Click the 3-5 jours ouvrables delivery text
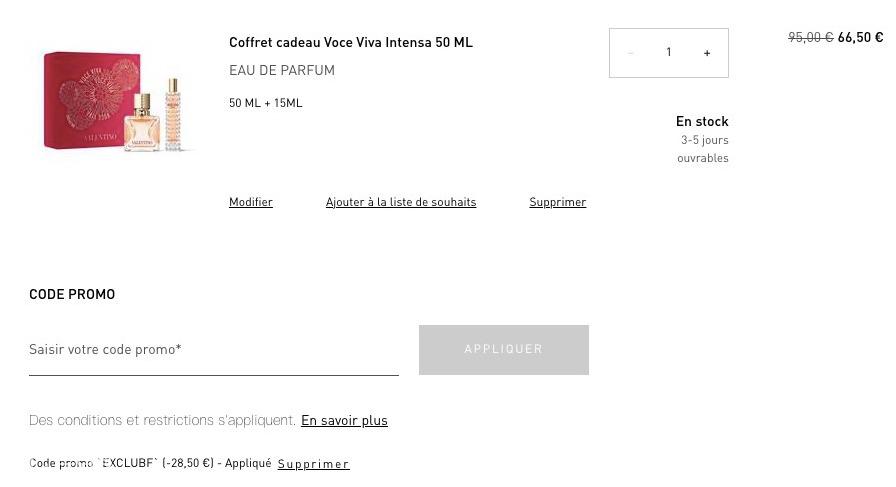Viewport: 896px width, 487px height. 703,149
